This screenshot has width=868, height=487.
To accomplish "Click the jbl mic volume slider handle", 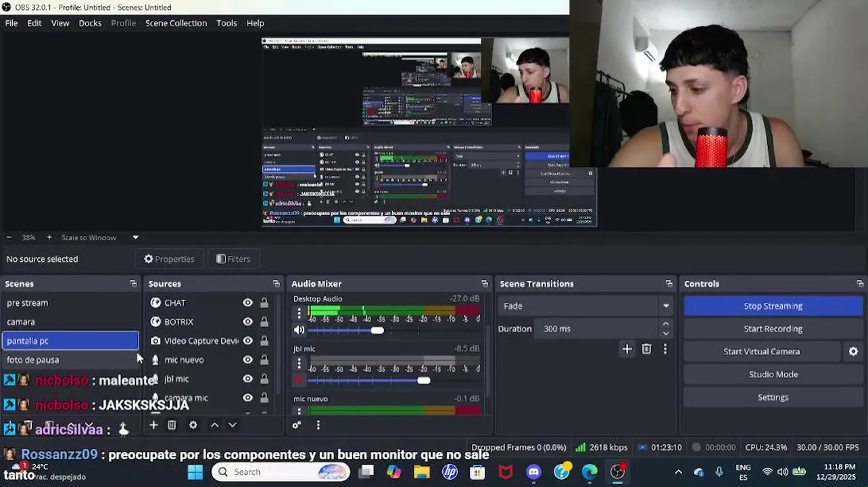I will [x=423, y=380].
